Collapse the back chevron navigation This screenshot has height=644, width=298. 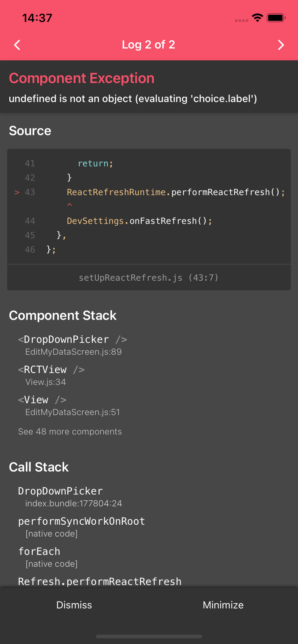point(17,45)
